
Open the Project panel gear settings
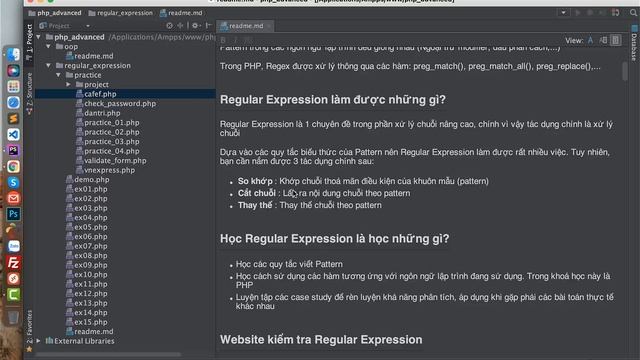coord(196,26)
